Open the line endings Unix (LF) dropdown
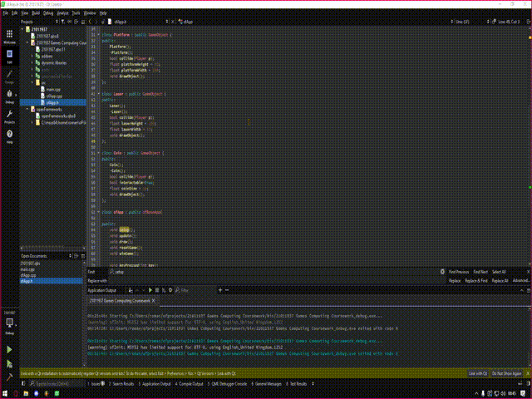 (461, 22)
